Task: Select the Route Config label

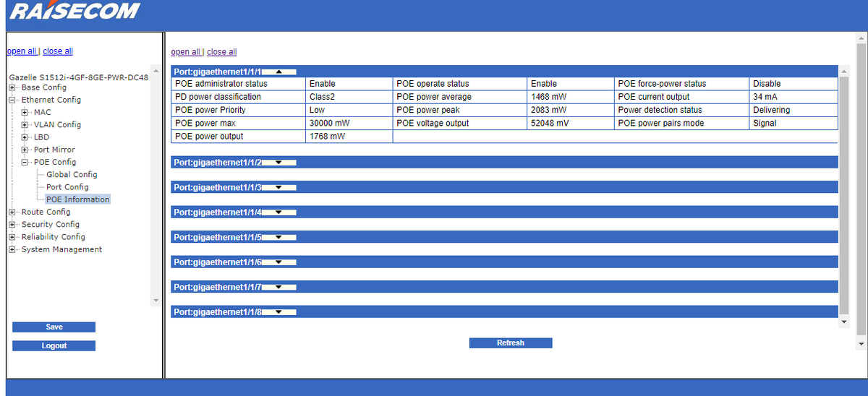Action: 46,212
